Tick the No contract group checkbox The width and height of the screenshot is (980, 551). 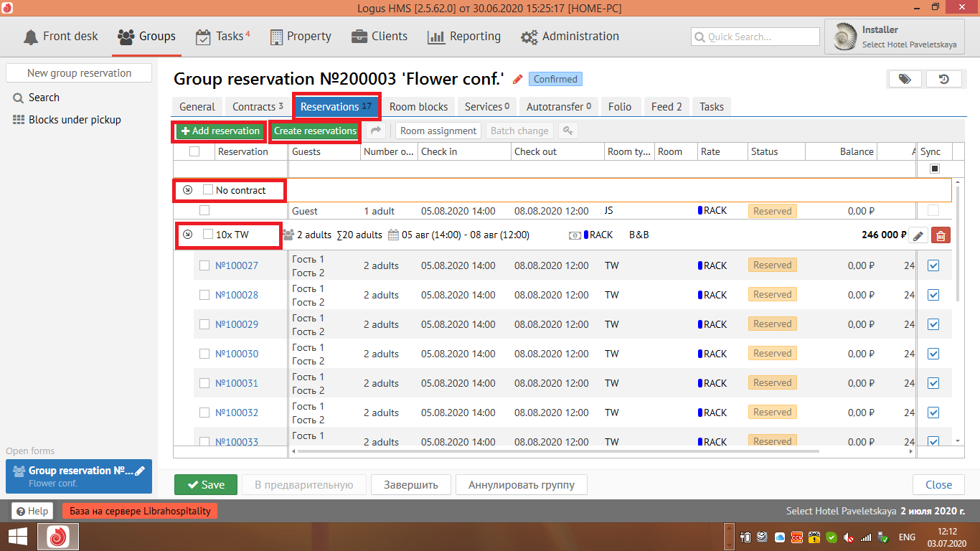click(208, 190)
